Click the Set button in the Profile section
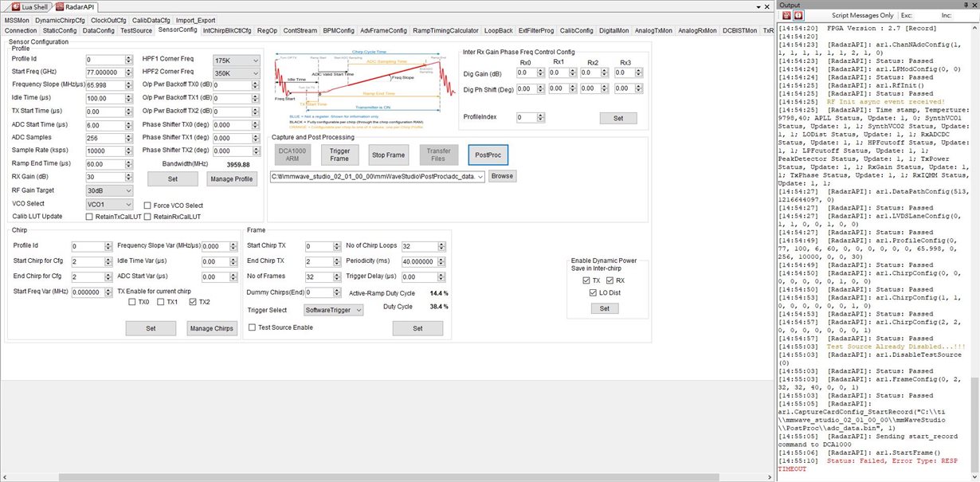The height and width of the screenshot is (482, 980). click(x=173, y=179)
